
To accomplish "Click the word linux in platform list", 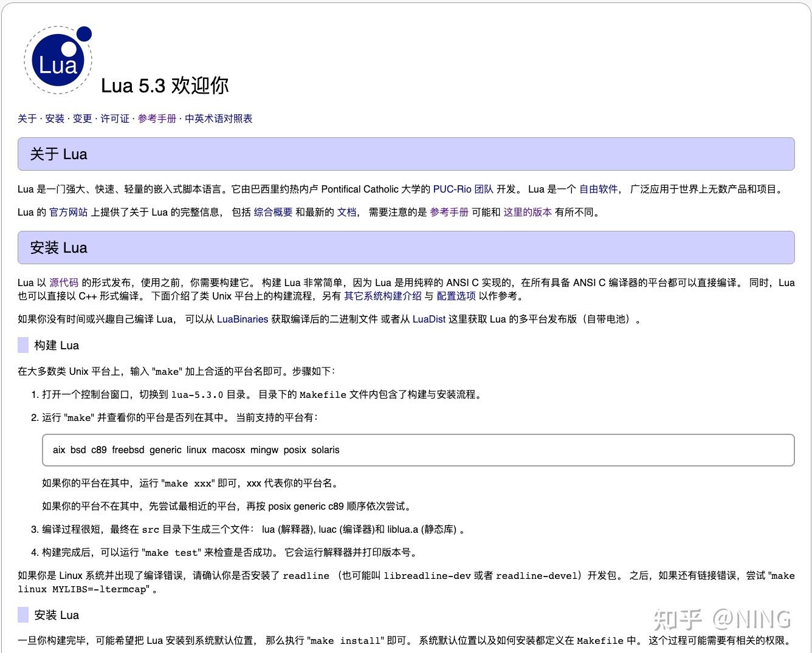I will pyautogui.click(x=197, y=450).
